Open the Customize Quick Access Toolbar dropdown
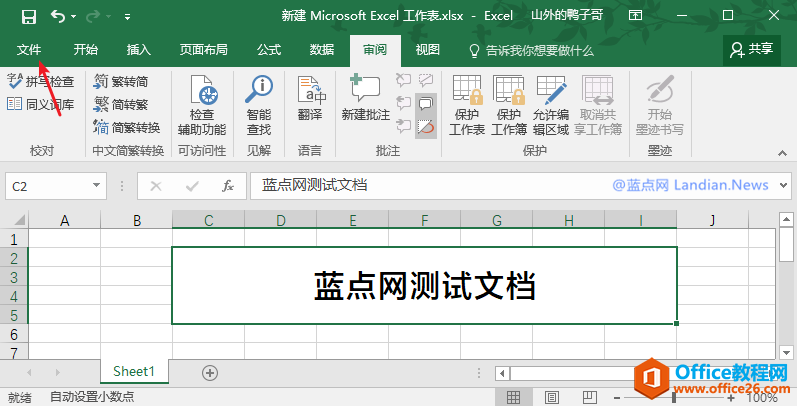Viewport: 797px width, 406px height. (127, 17)
